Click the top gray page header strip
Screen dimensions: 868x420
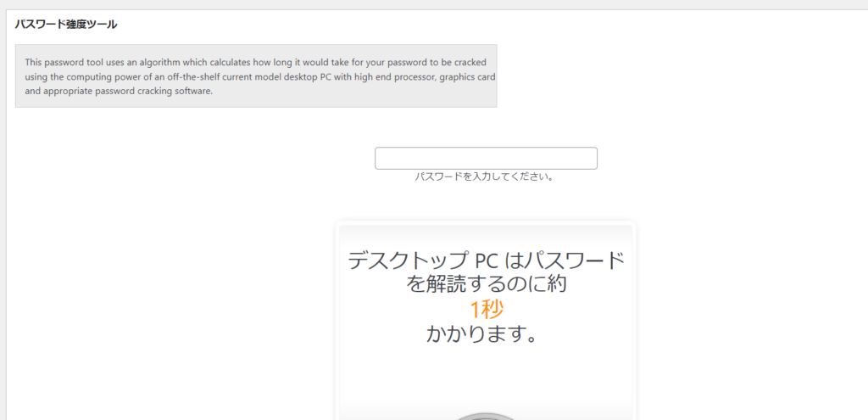point(434,4)
